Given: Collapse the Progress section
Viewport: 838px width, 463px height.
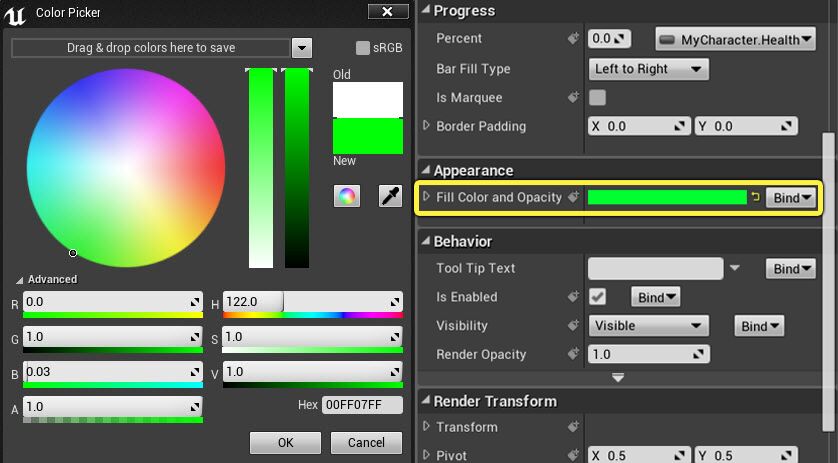Looking at the screenshot, I should 425,10.
